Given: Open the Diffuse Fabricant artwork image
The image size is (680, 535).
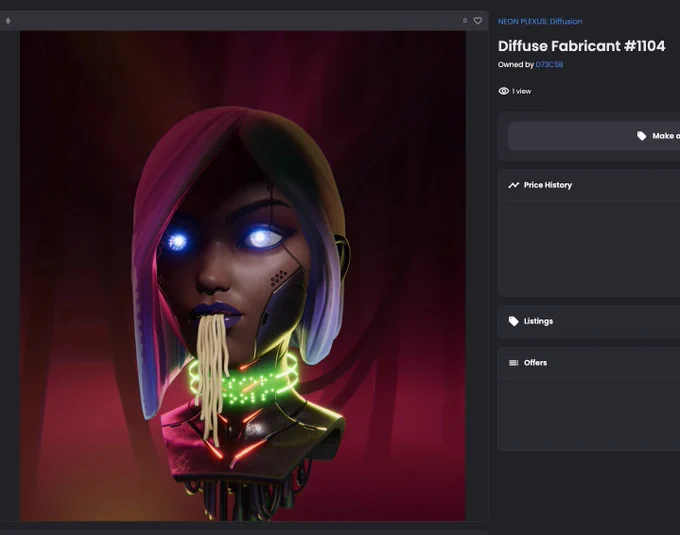Looking at the screenshot, I should (243, 276).
